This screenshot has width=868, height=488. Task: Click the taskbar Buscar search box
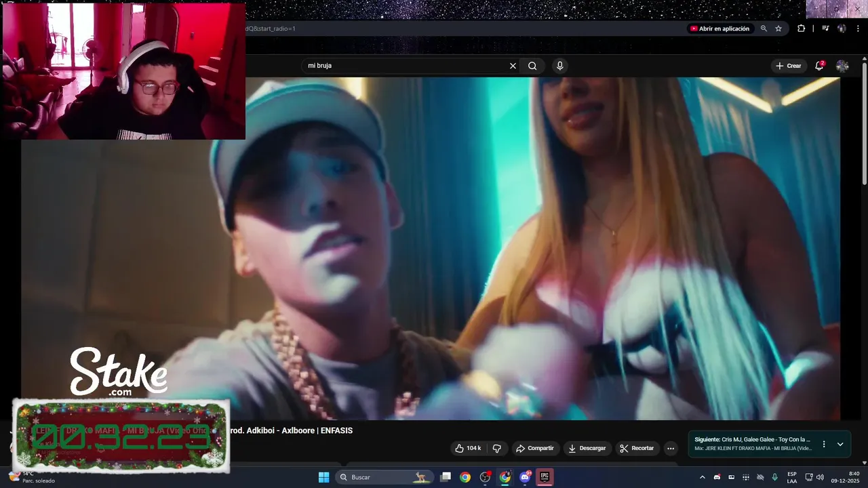click(x=384, y=477)
